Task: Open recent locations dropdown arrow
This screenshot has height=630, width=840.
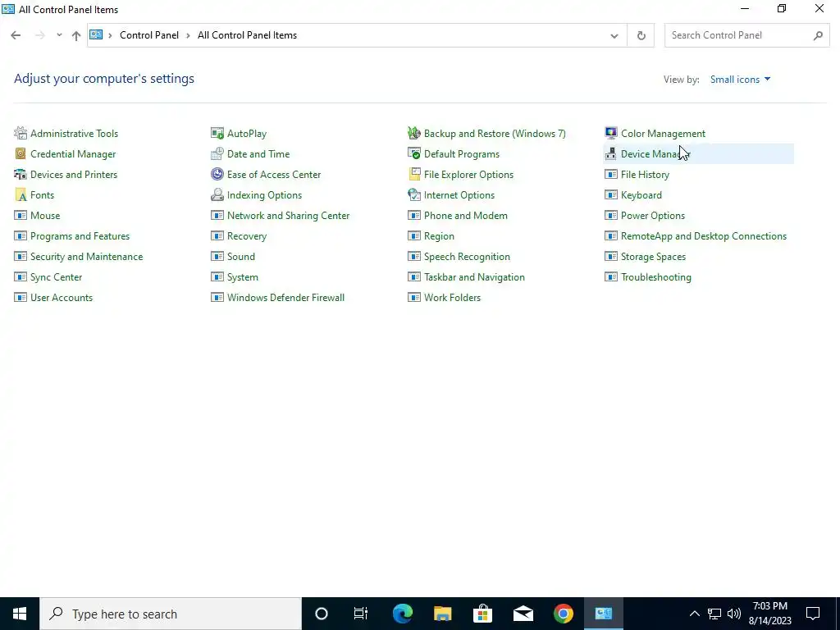Action: (x=59, y=34)
